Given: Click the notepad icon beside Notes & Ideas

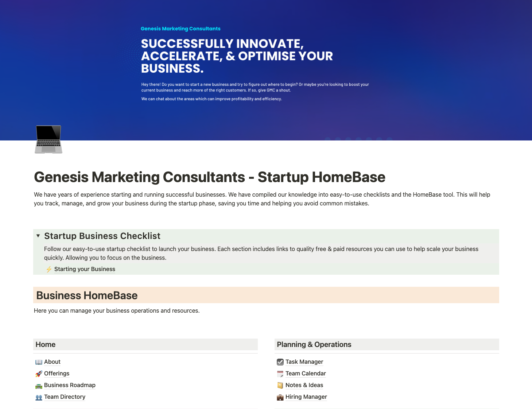Looking at the screenshot, I should tap(280, 385).
